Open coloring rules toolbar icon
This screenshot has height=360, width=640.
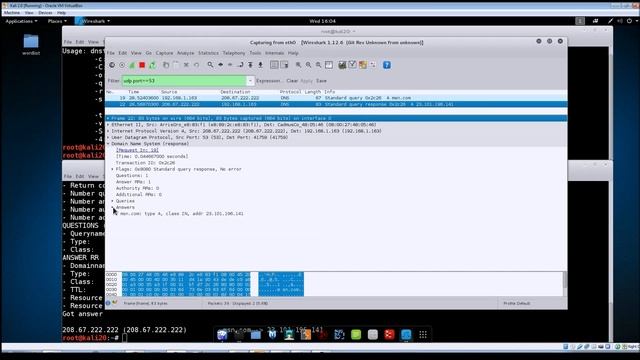pyautogui.click(x=362, y=65)
